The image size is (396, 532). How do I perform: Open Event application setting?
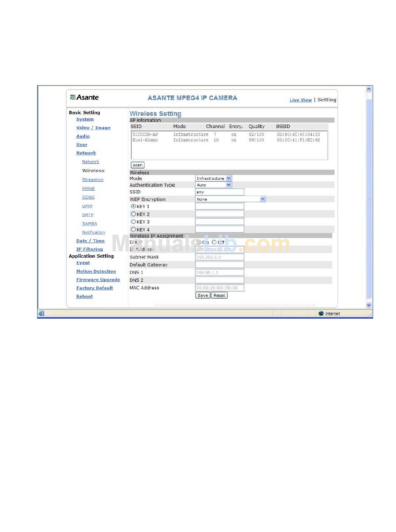[83, 263]
